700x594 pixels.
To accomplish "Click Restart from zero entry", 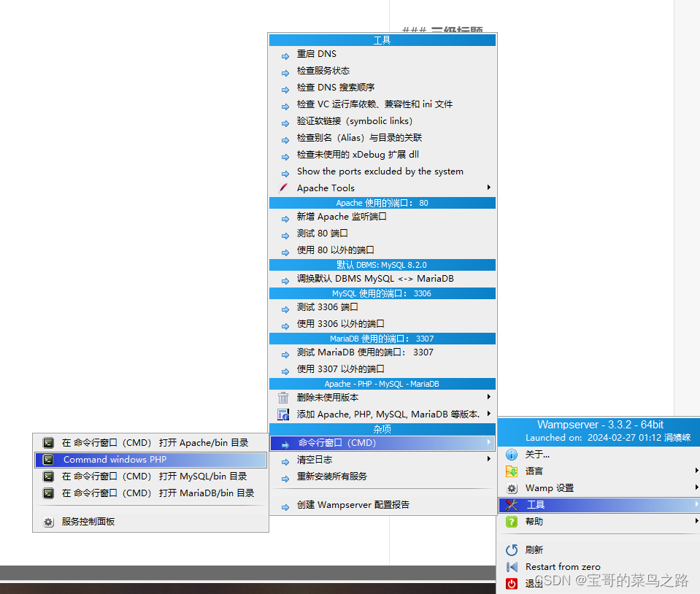I will [599, 567].
